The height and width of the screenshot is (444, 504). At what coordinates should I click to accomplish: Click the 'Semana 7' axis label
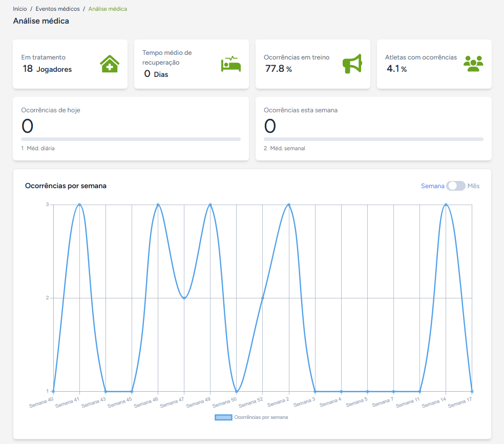383,402
